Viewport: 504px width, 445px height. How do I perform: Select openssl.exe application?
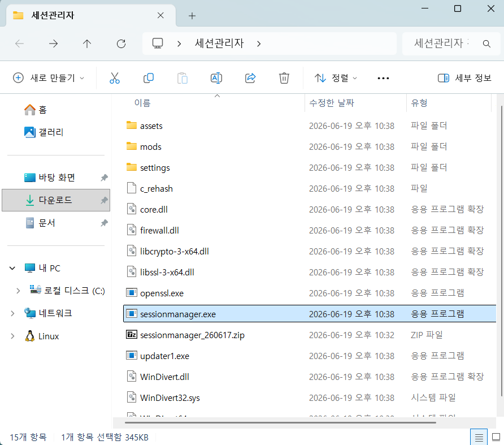point(162,293)
